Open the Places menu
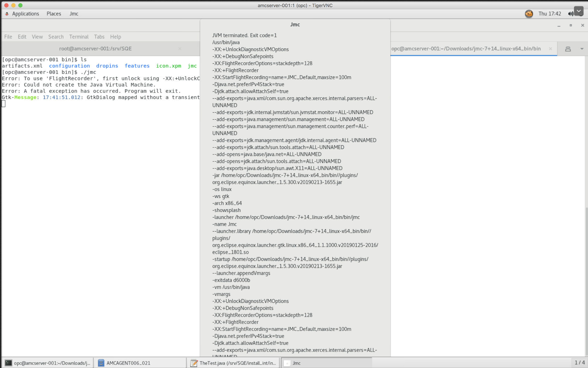 point(54,14)
